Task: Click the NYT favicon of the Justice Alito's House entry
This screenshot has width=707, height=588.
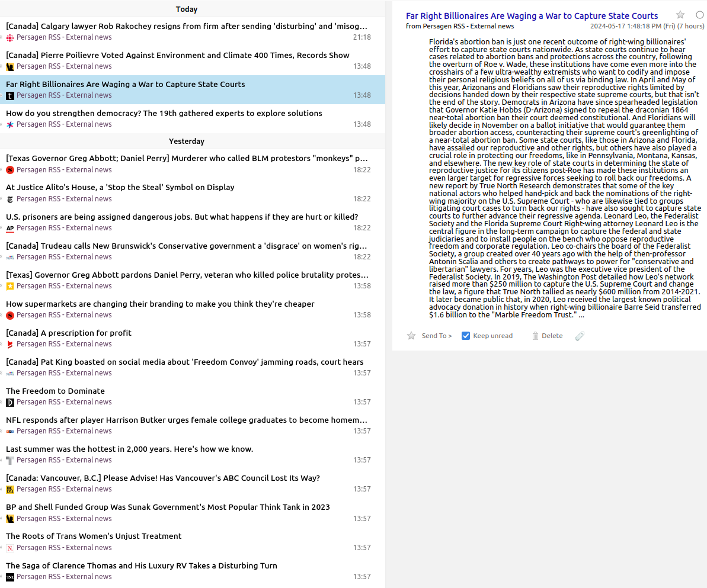Action: pyautogui.click(x=10, y=199)
